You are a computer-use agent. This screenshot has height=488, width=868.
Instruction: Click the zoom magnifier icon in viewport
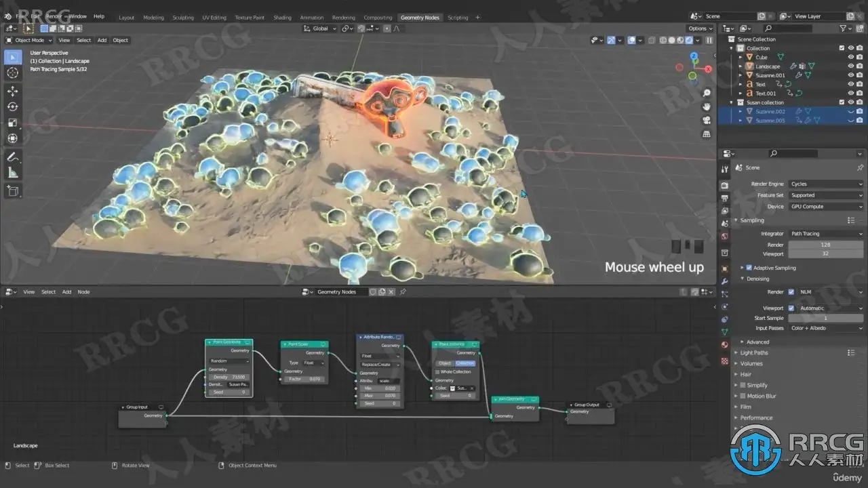coord(707,93)
